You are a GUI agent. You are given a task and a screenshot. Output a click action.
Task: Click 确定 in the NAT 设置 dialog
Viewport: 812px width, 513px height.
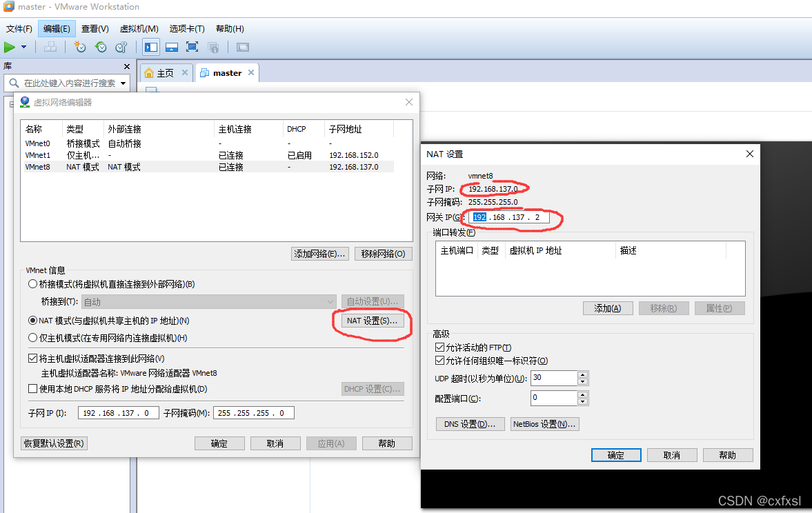pos(616,455)
